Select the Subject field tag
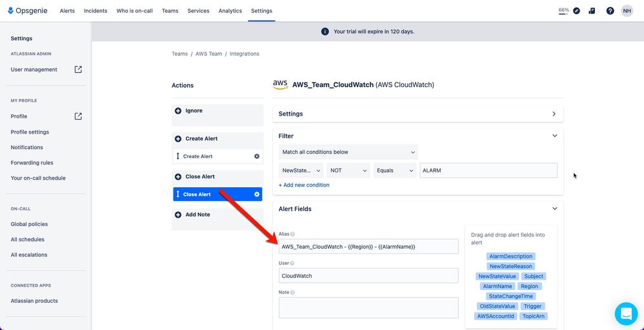Image resolution: width=644 pixels, height=330 pixels. (534, 276)
